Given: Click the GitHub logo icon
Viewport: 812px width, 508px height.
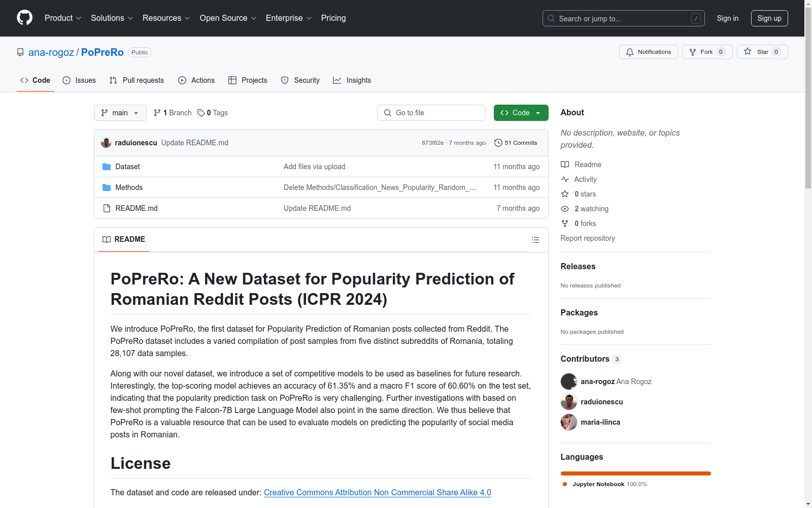Looking at the screenshot, I should tap(24, 18).
